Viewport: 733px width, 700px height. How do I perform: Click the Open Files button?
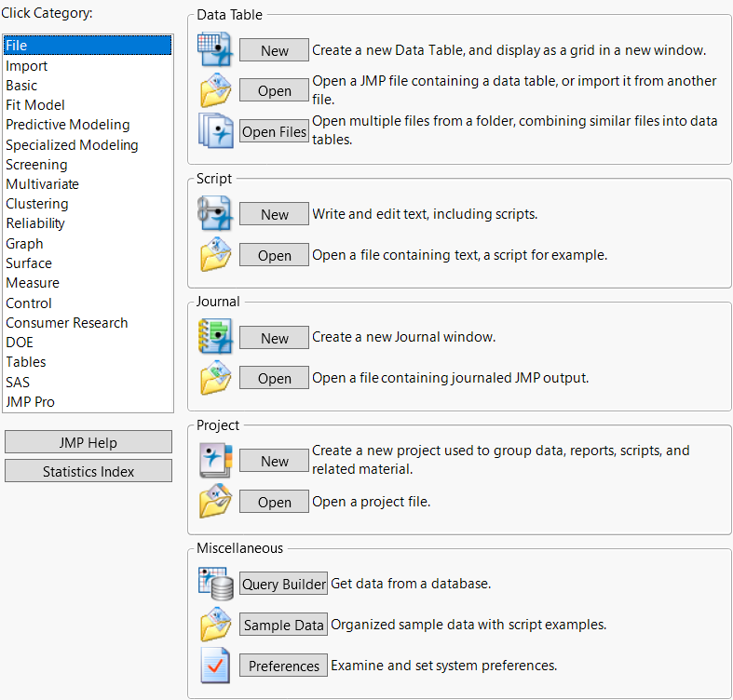pos(275,131)
